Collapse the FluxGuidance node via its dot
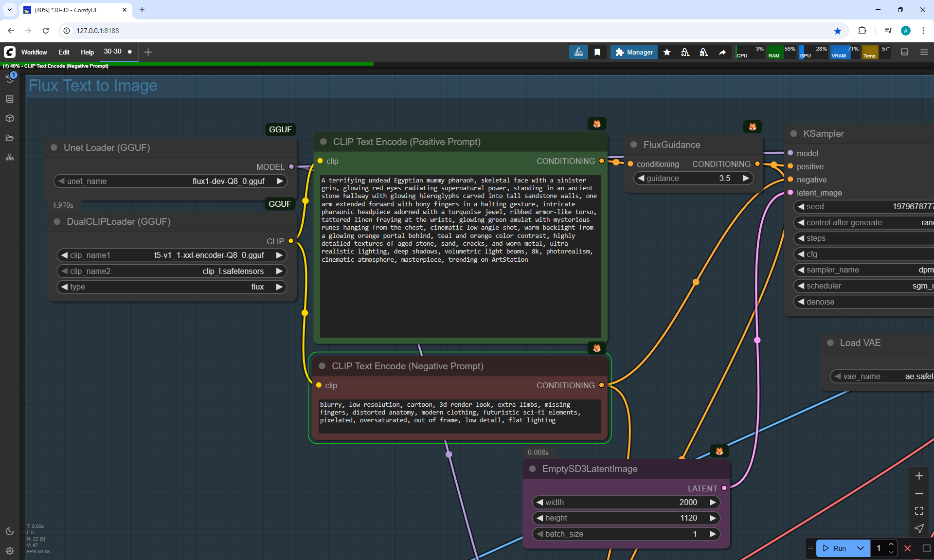This screenshot has height=560, width=934. click(x=634, y=145)
